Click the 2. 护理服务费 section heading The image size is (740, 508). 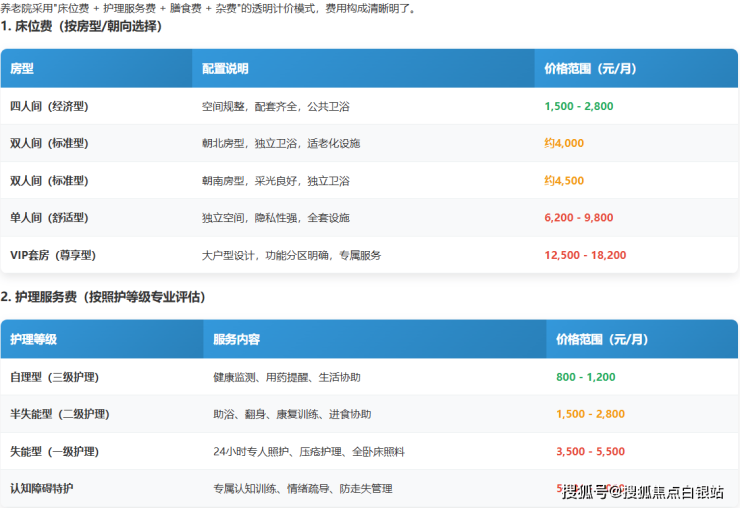(x=103, y=297)
